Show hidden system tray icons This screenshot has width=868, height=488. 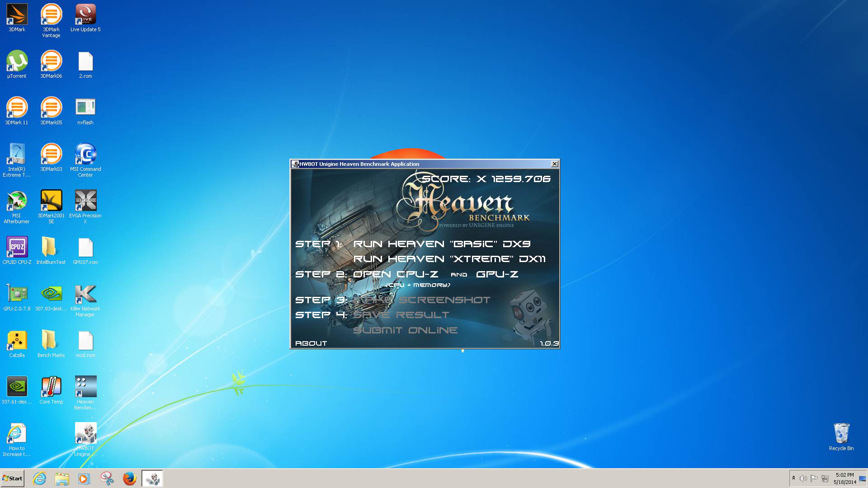tap(793, 479)
